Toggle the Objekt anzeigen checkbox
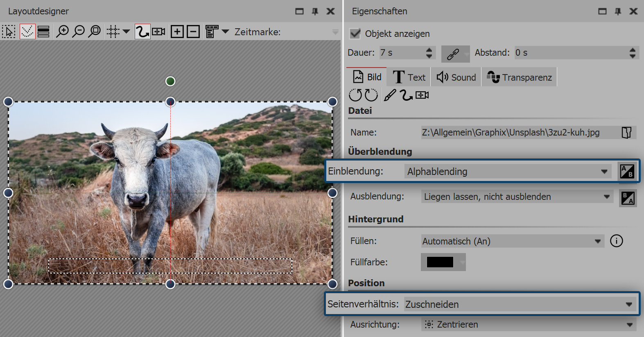The height and width of the screenshot is (337, 644). pos(355,34)
